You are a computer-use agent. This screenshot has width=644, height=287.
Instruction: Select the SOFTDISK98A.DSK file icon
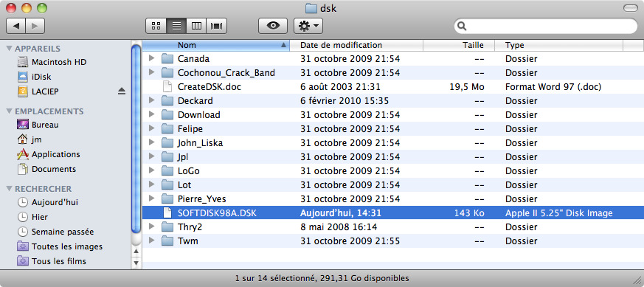167,213
